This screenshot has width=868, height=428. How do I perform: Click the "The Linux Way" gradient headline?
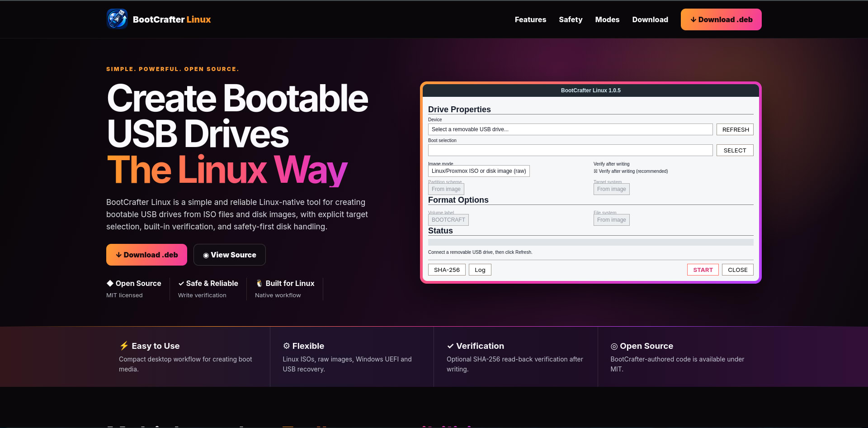click(227, 170)
